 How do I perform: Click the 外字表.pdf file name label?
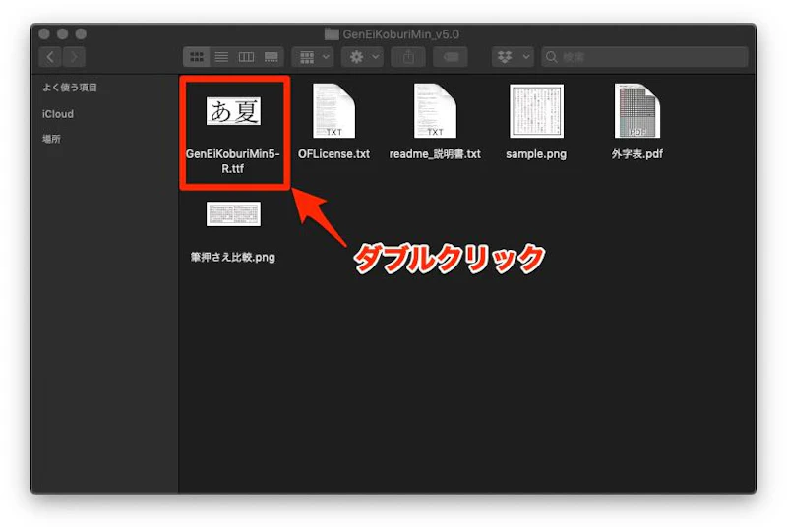(x=636, y=154)
